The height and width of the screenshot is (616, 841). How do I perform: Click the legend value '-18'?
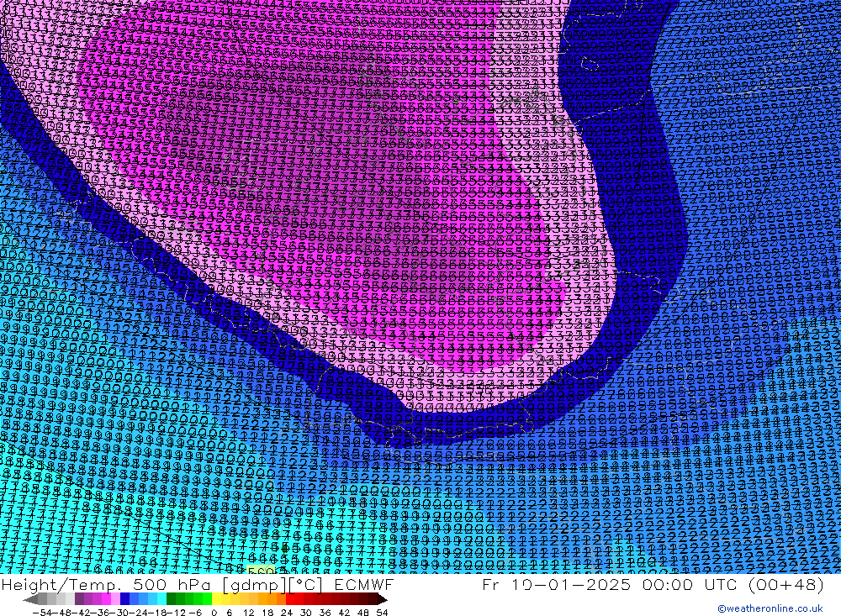tap(156, 613)
